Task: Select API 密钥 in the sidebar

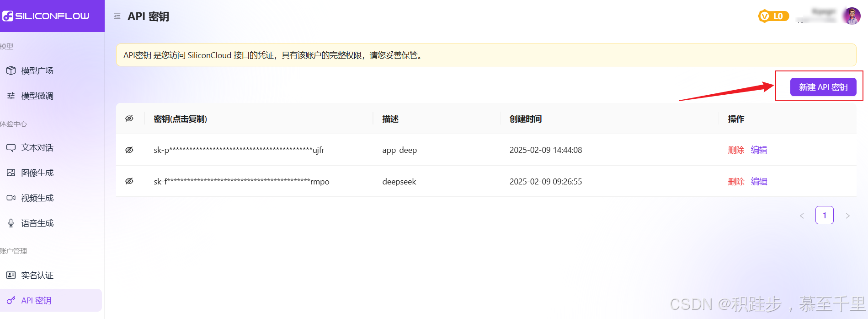Action: pyautogui.click(x=51, y=300)
